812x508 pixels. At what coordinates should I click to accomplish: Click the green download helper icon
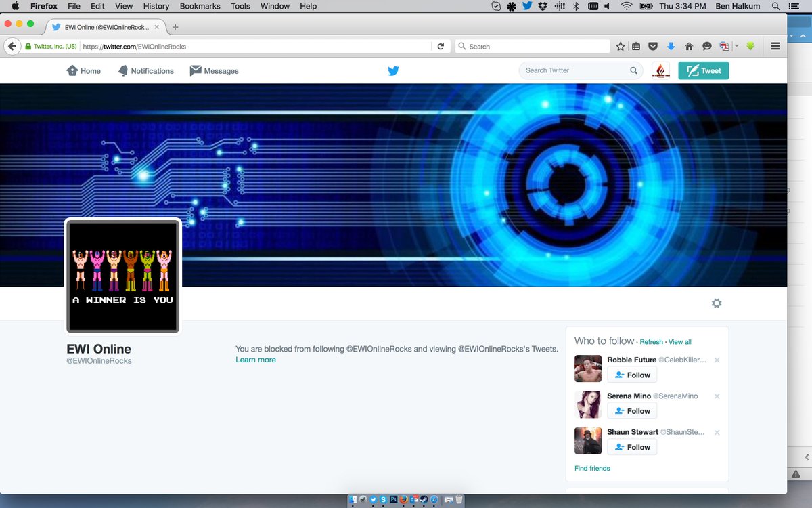(x=750, y=47)
